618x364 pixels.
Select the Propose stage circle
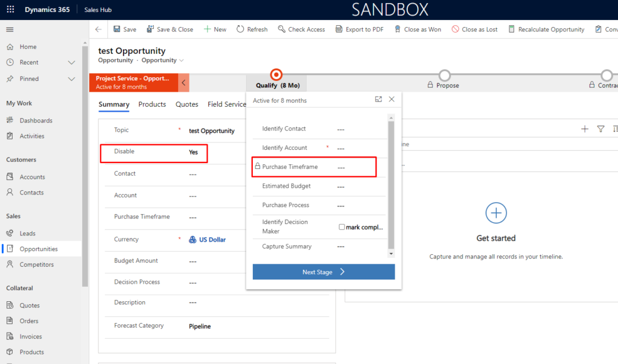pyautogui.click(x=445, y=75)
